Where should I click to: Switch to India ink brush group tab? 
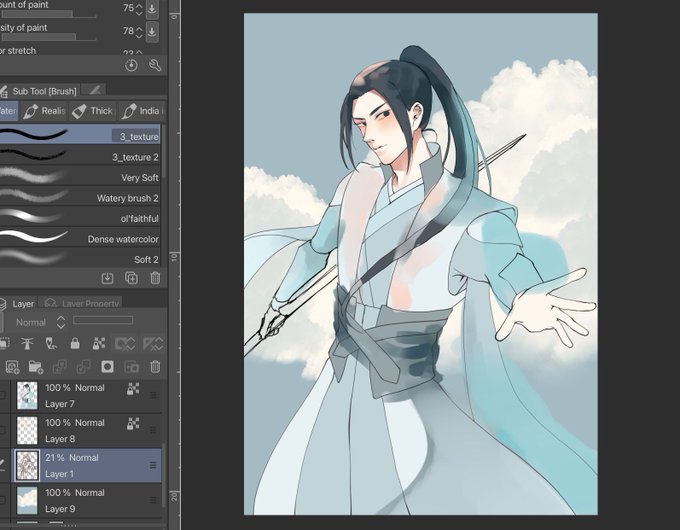click(143, 111)
